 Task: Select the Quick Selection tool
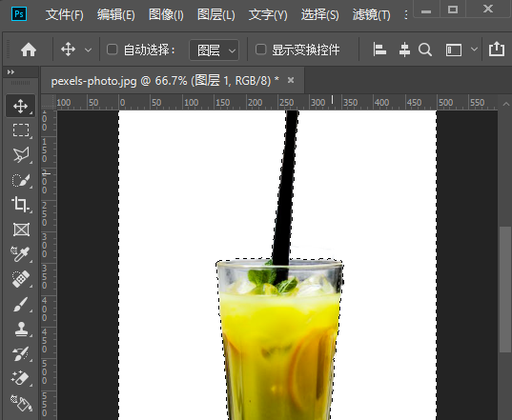[x=21, y=180]
